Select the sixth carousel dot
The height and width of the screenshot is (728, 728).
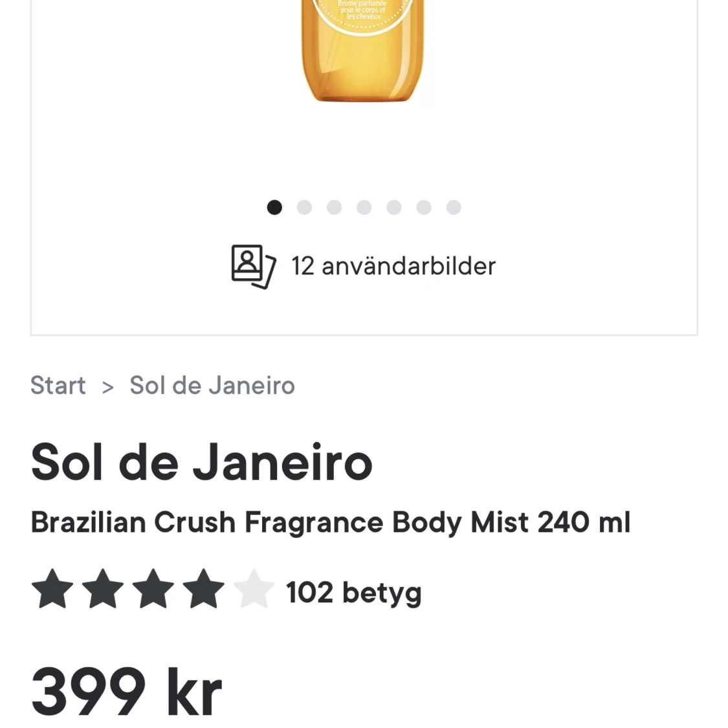pos(424,207)
